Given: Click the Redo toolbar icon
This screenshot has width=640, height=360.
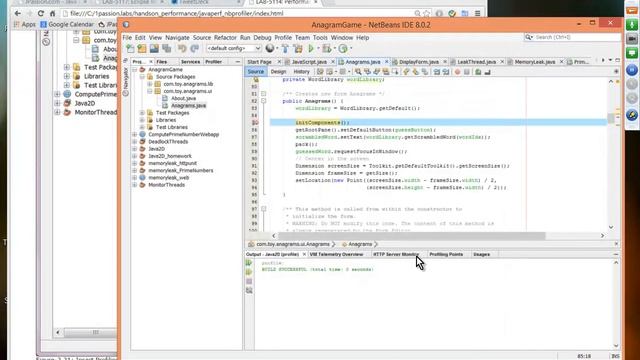Looking at the screenshot, I should 195,49.
